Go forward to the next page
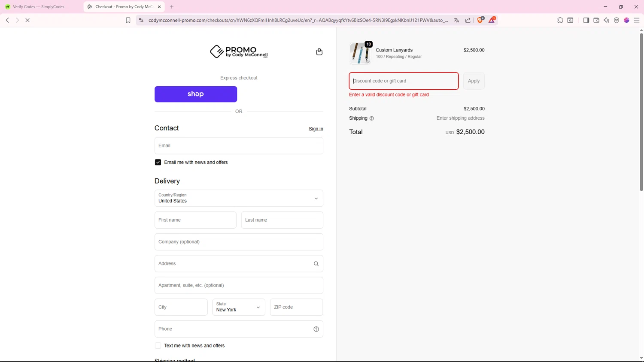Viewport: 644px width, 362px height. pos(17,20)
